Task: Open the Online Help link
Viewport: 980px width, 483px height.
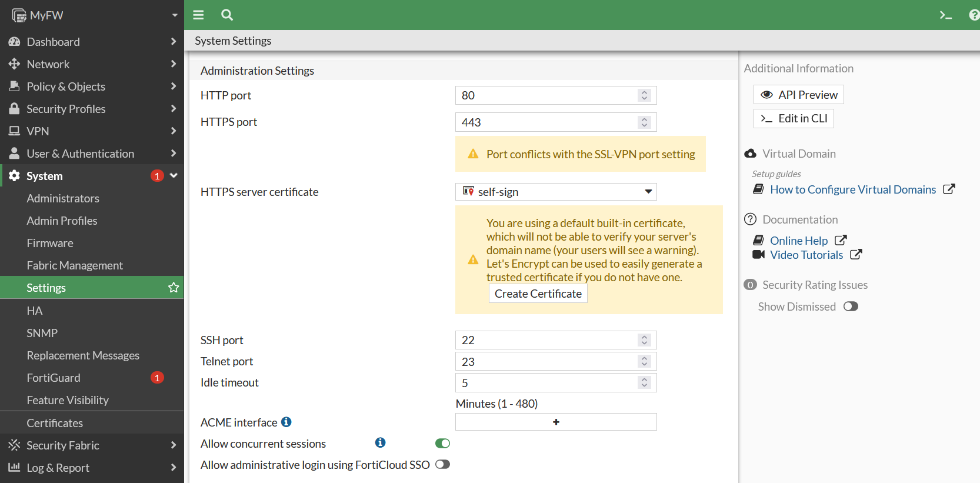Action: point(799,241)
